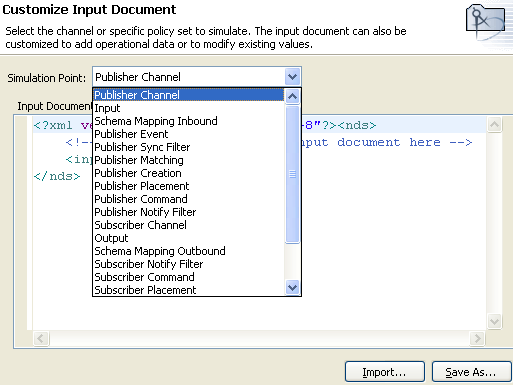Click the dropdown list scroll-down arrow

point(292,287)
